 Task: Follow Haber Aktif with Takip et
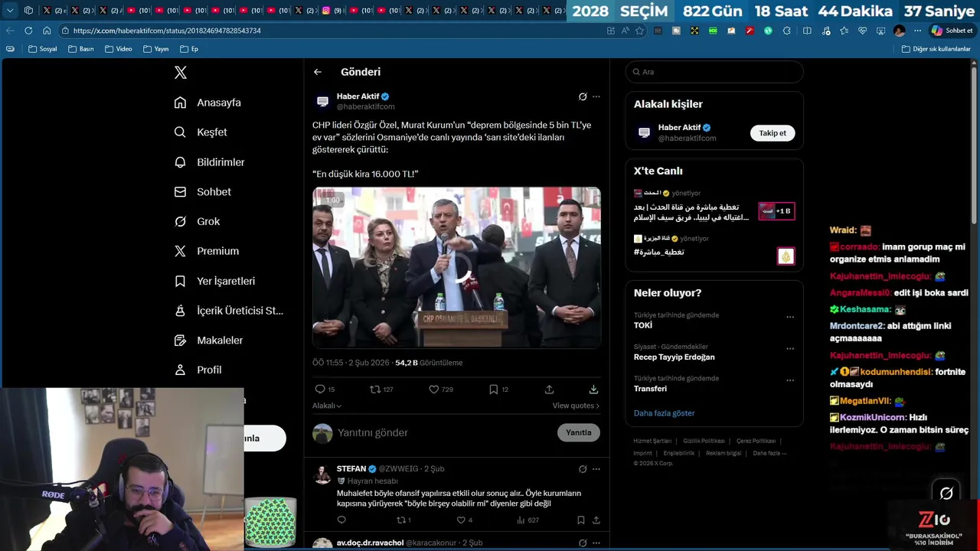point(773,133)
